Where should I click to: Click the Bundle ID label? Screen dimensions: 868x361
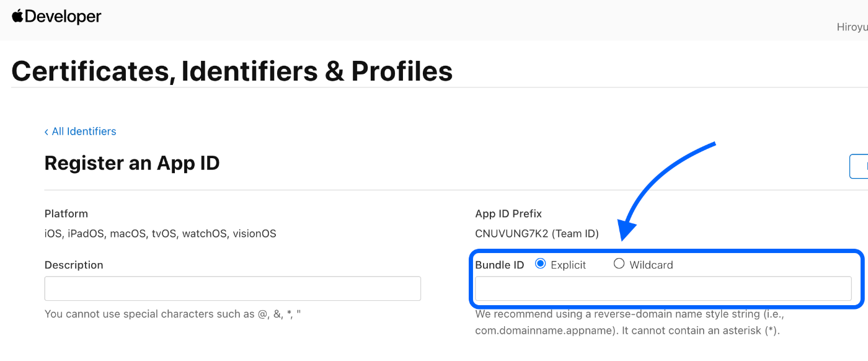click(x=499, y=265)
